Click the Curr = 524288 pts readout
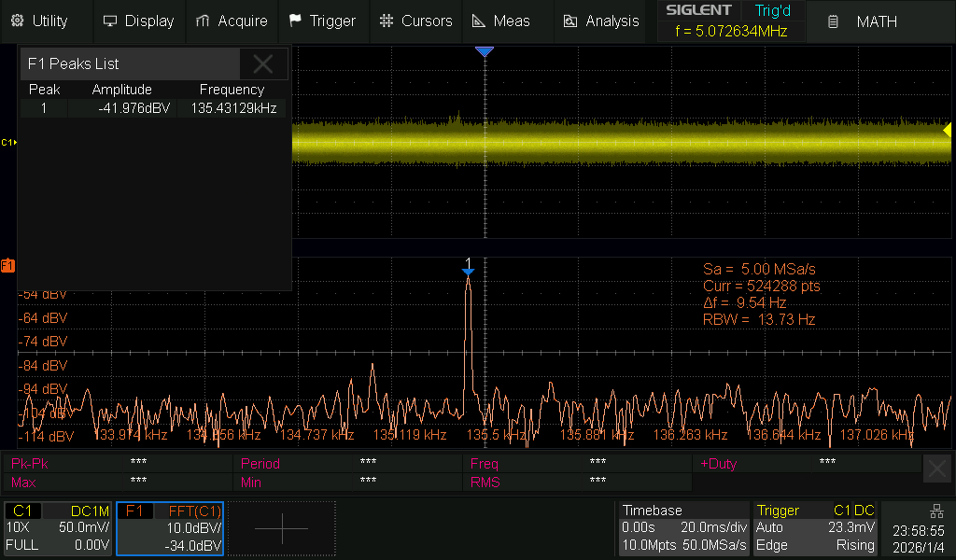The height and width of the screenshot is (560, 956). pyautogui.click(x=762, y=287)
